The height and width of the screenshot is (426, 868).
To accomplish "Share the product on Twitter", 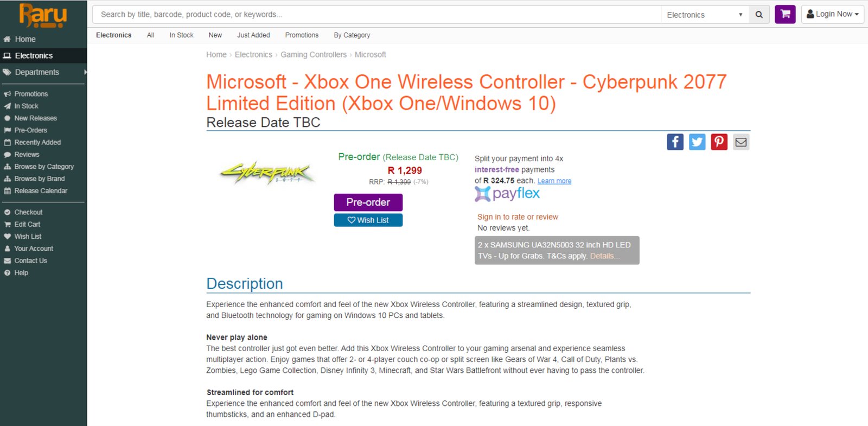I will point(697,142).
